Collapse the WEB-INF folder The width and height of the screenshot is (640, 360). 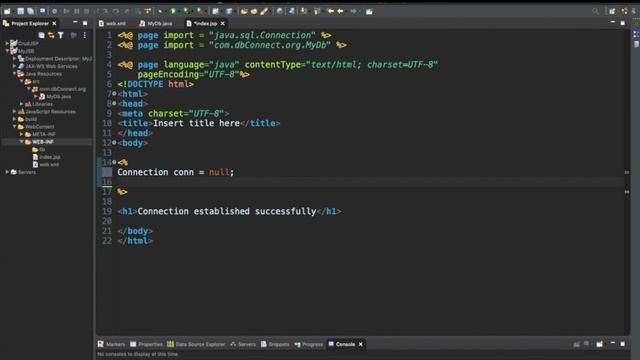point(22,142)
